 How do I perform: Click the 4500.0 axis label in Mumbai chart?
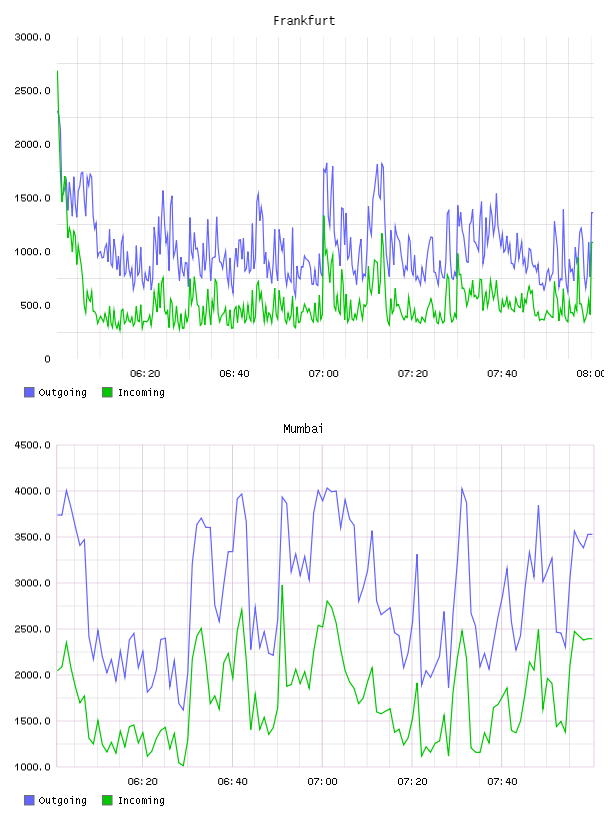[32, 445]
